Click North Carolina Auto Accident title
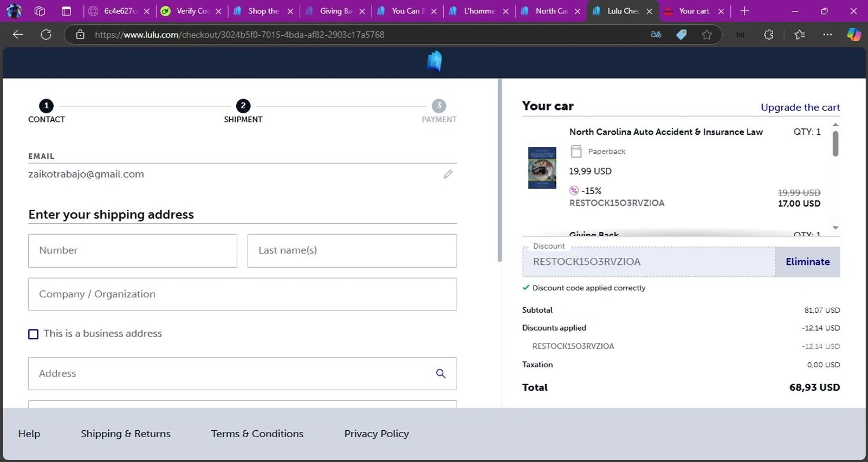 click(666, 132)
